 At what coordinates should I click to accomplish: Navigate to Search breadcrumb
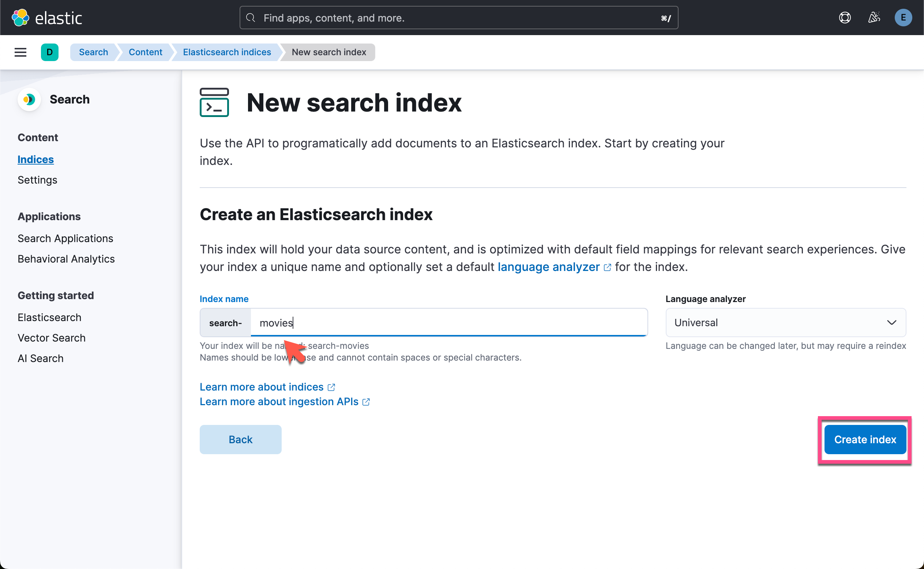pyautogui.click(x=93, y=52)
